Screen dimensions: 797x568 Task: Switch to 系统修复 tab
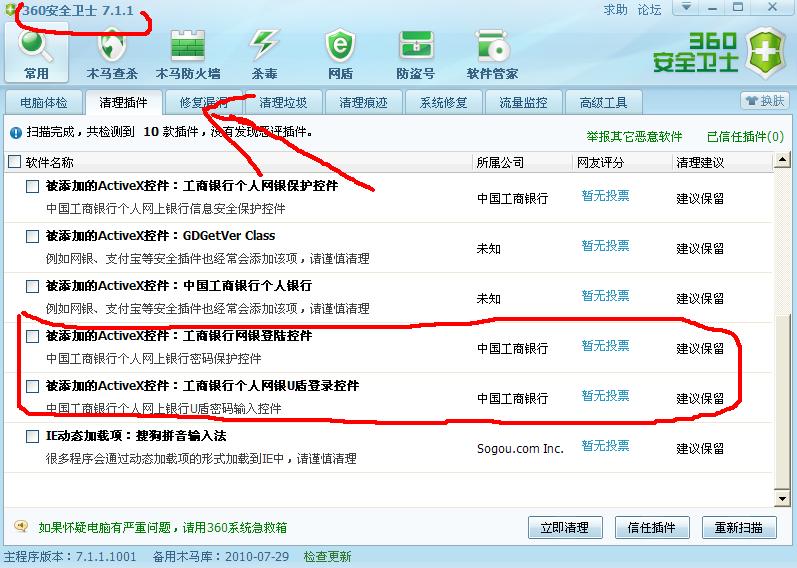(443, 103)
